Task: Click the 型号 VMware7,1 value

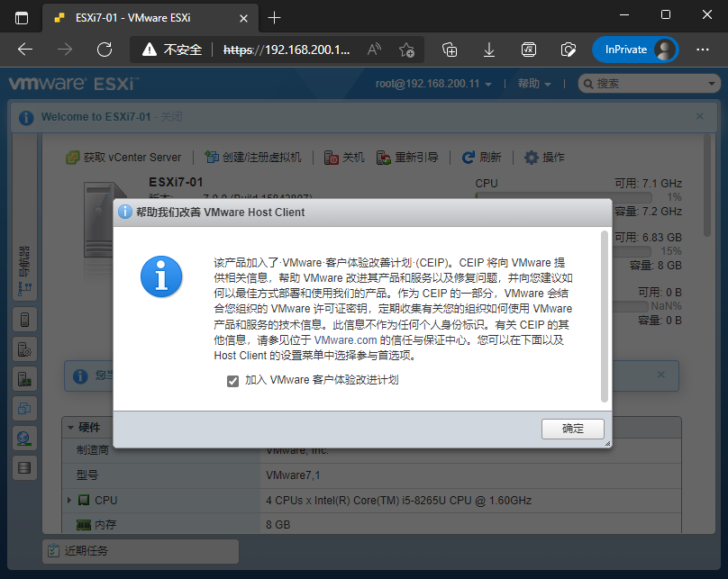Action: click(293, 475)
